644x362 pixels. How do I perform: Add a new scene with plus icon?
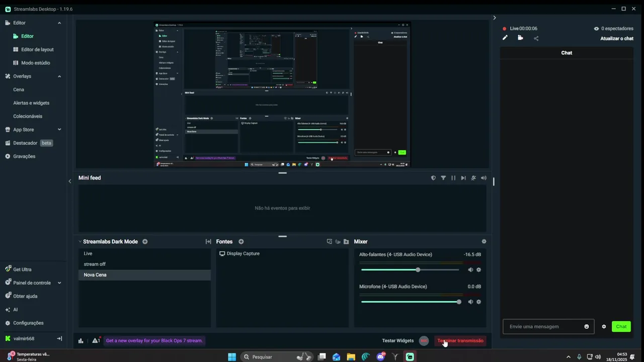tap(145, 241)
